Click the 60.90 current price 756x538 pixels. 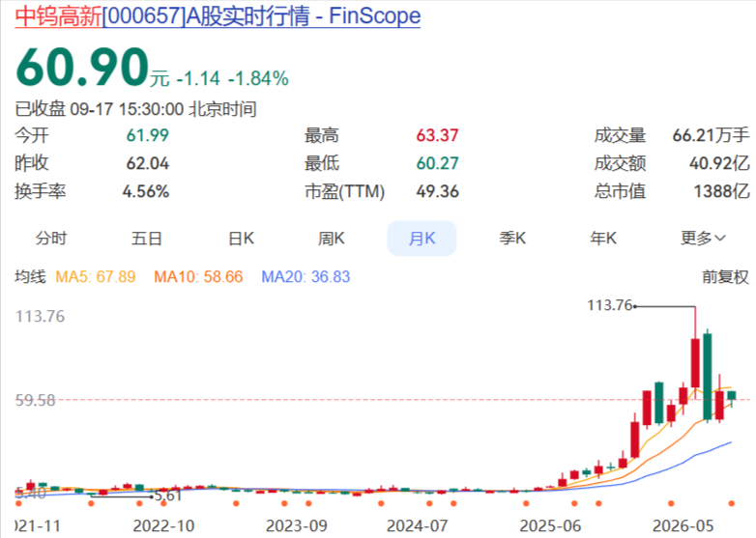pos(81,68)
